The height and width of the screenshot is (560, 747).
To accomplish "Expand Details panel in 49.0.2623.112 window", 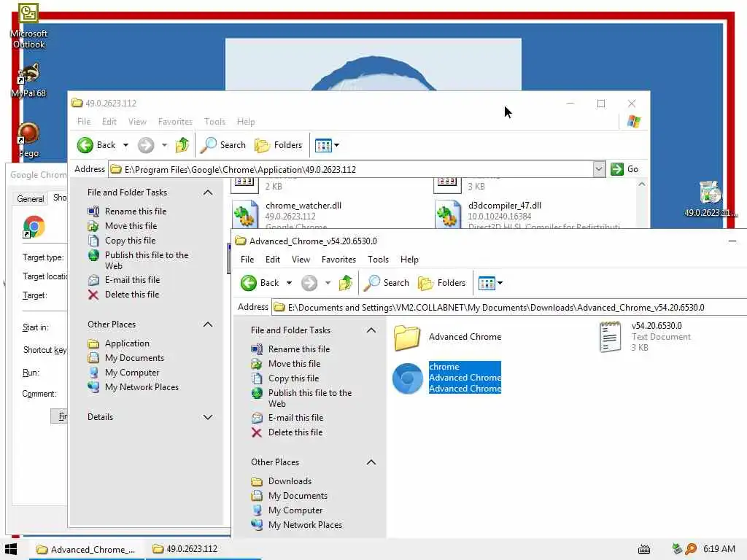I will click(208, 417).
